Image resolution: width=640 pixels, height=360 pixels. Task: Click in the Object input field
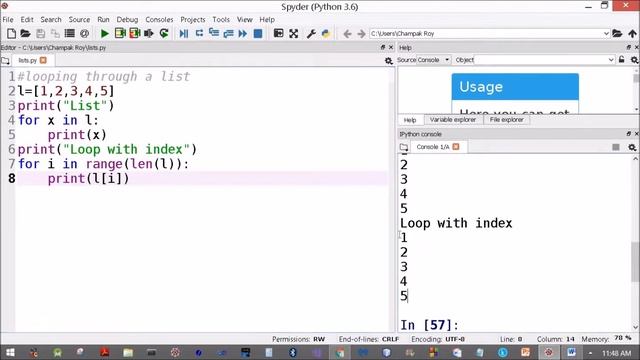(x=541, y=60)
